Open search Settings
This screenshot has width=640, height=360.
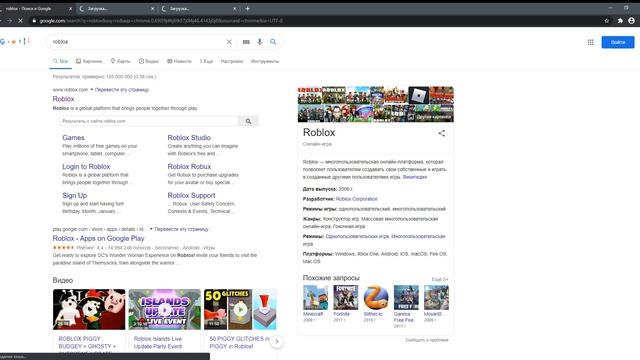(232, 61)
